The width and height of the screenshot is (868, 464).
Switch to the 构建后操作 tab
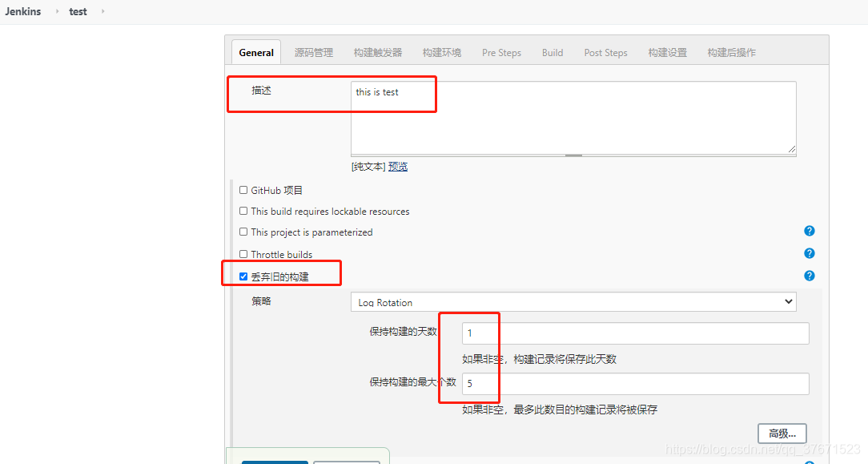[731, 53]
